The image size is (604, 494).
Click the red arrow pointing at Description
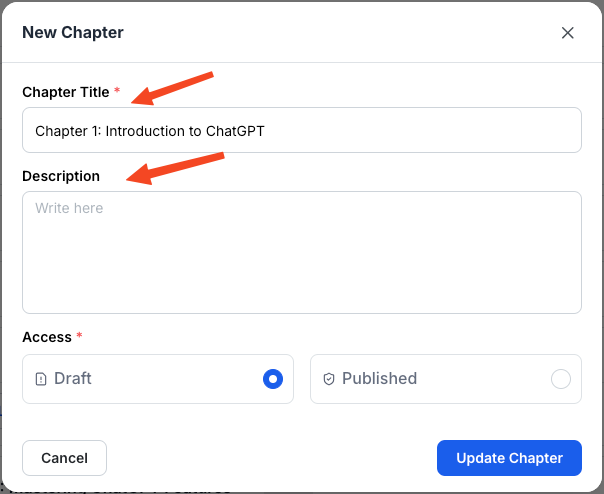(x=175, y=168)
